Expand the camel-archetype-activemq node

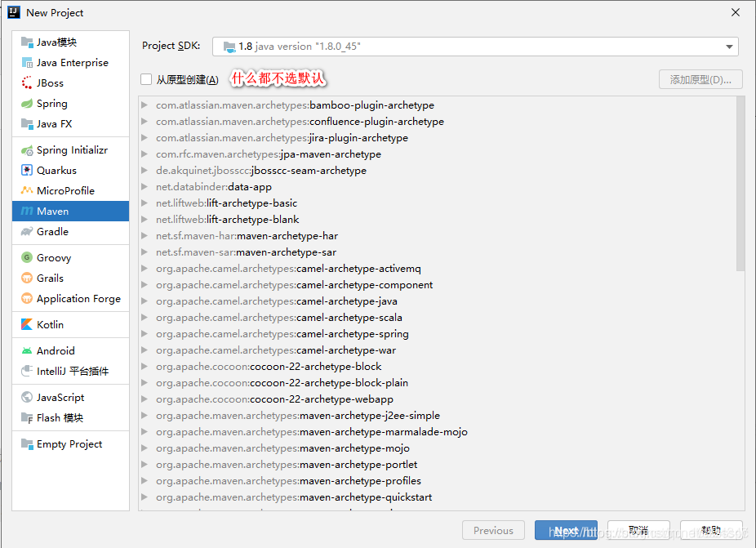pos(145,268)
